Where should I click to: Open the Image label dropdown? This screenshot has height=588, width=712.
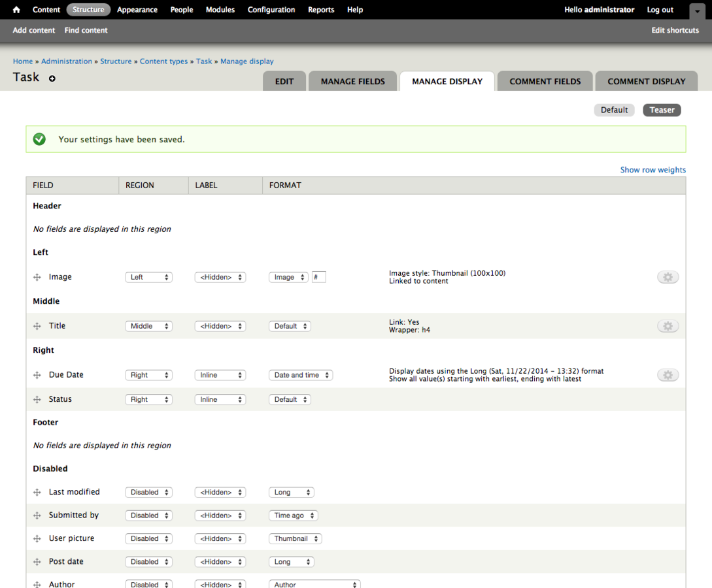pos(220,277)
